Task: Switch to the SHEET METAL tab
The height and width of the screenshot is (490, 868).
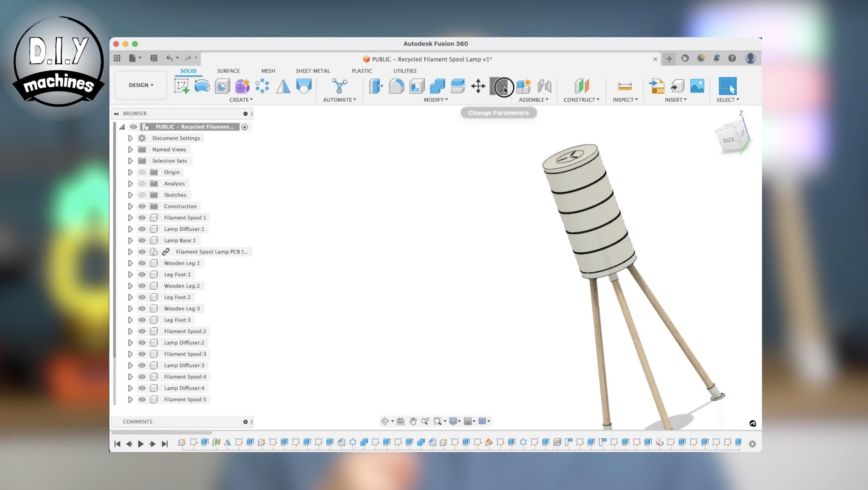Action: click(x=313, y=71)
